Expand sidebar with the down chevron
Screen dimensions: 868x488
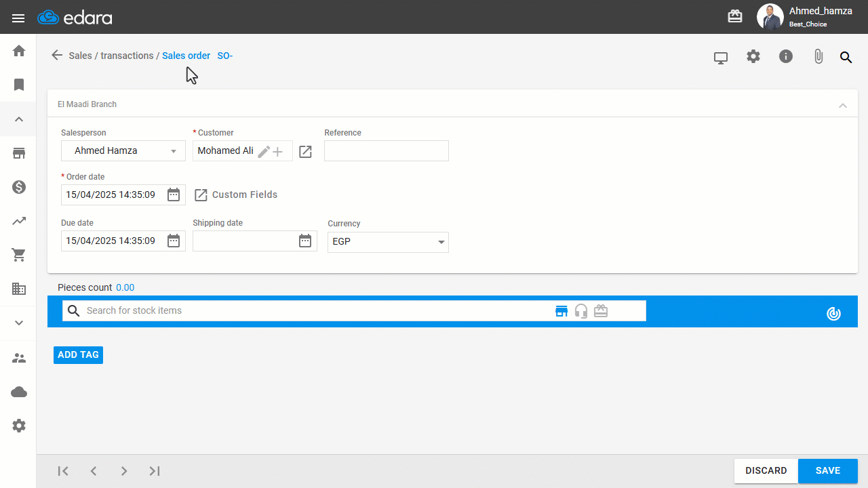(19, 323)
